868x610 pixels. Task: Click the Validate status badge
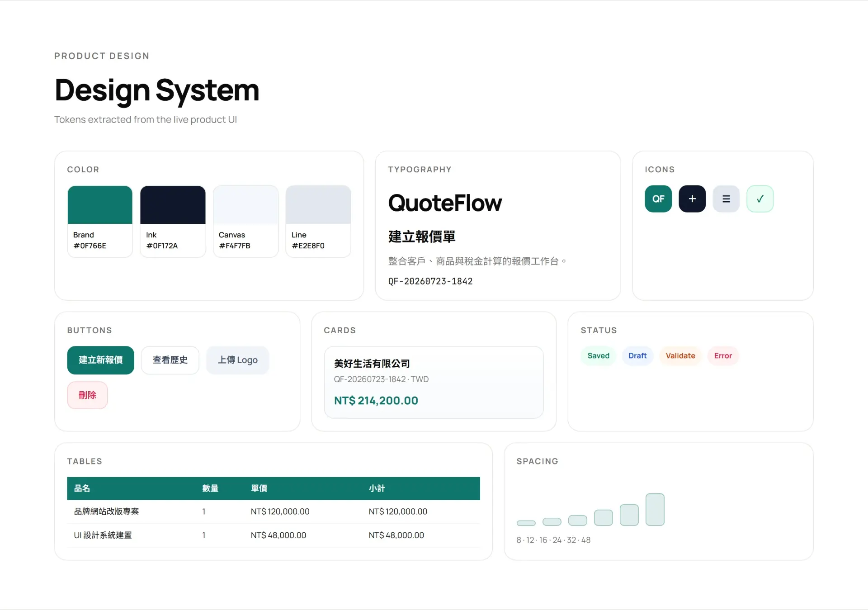coord(680,356)
